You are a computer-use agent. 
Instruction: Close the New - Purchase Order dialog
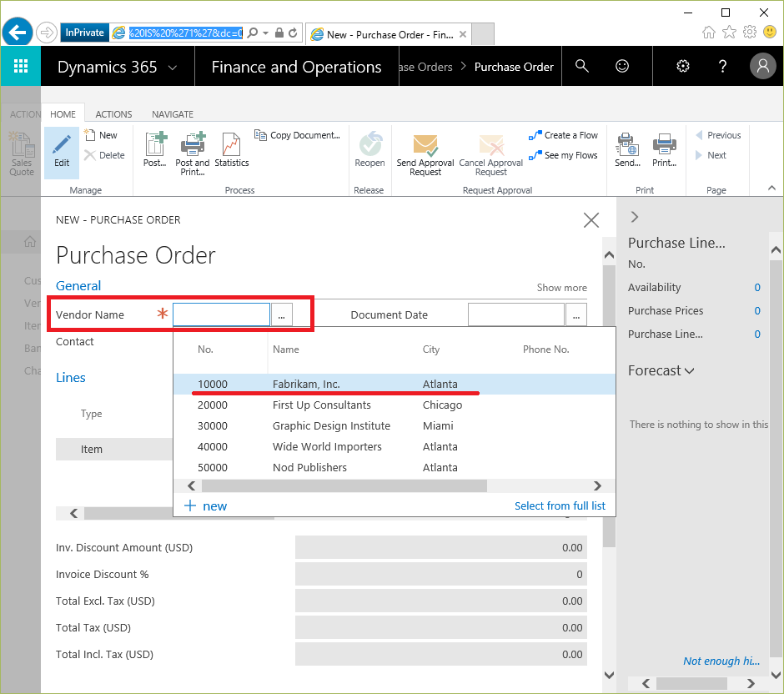click(591, 220)
